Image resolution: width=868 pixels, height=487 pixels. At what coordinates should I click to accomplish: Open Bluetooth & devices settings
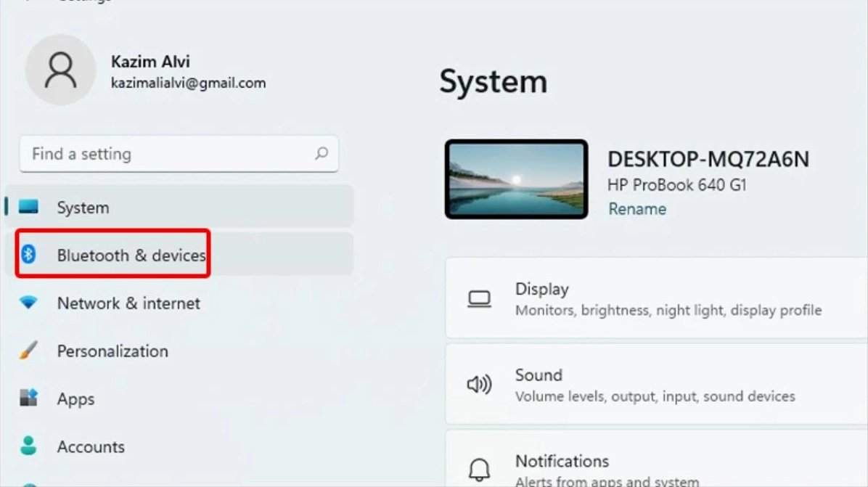[x=131, y=254]
